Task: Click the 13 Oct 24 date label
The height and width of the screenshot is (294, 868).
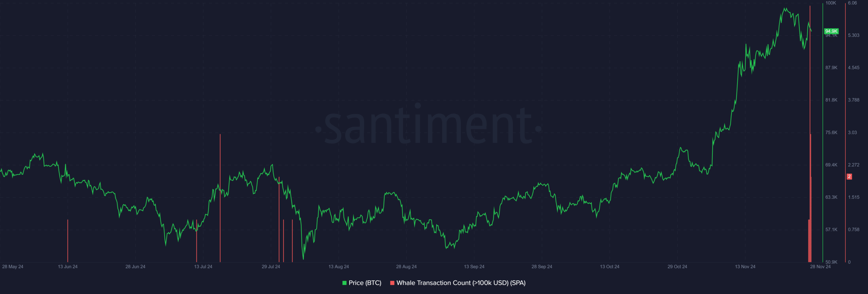Action: (610, 267)
